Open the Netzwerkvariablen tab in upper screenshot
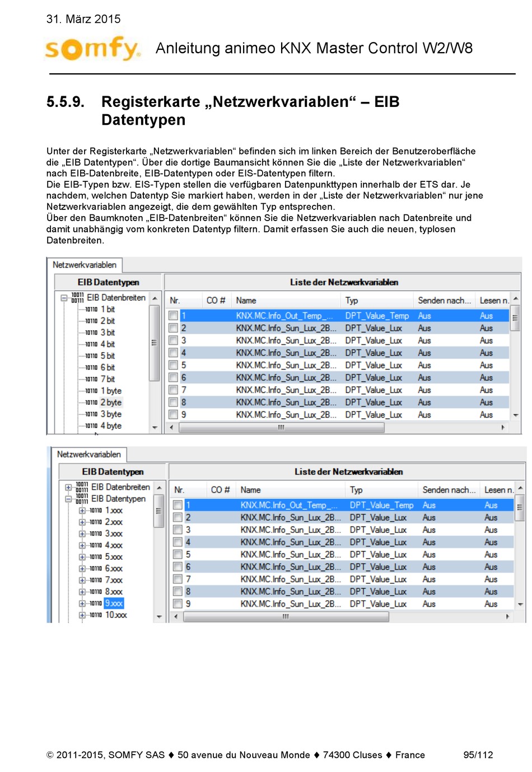This screenshot has width=532, height=772. [85, 265]
